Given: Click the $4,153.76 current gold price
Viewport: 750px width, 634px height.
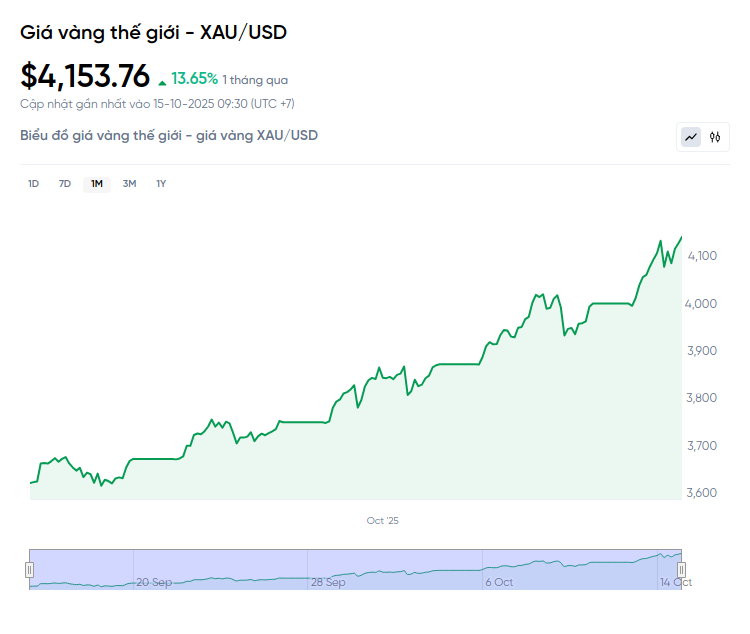Looking at the screenshot, I should pyautogui.click(x=85, y=76).
